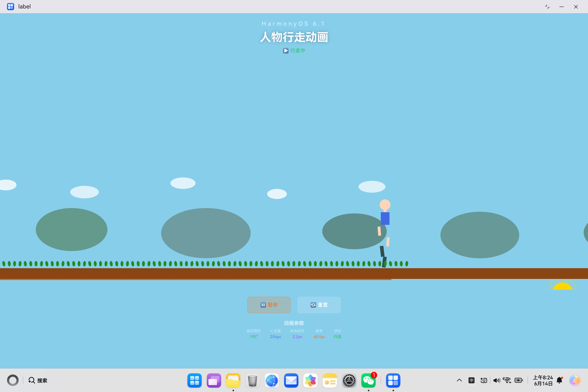Exit full-screen using the restore window icon
Image resolution: width=588 pixels, height=392 pixels.
pyautogui.click(x=547, y=7)
